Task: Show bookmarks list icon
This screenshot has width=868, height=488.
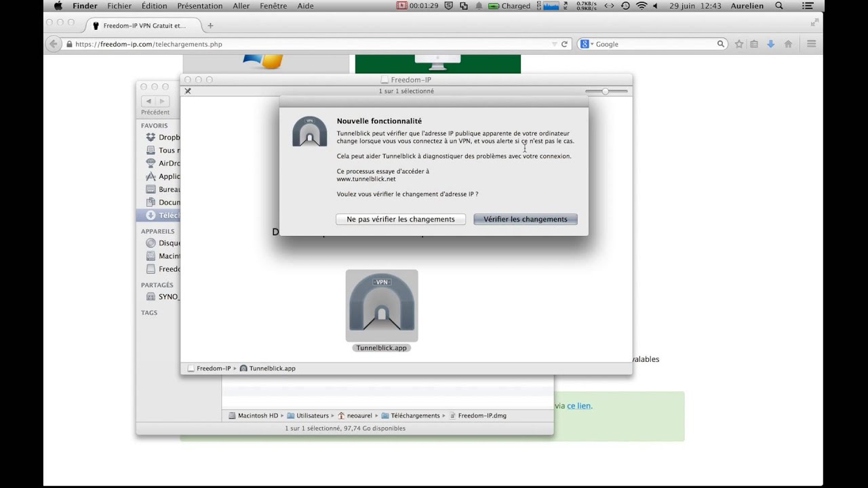Action: (x=754, y=44)
